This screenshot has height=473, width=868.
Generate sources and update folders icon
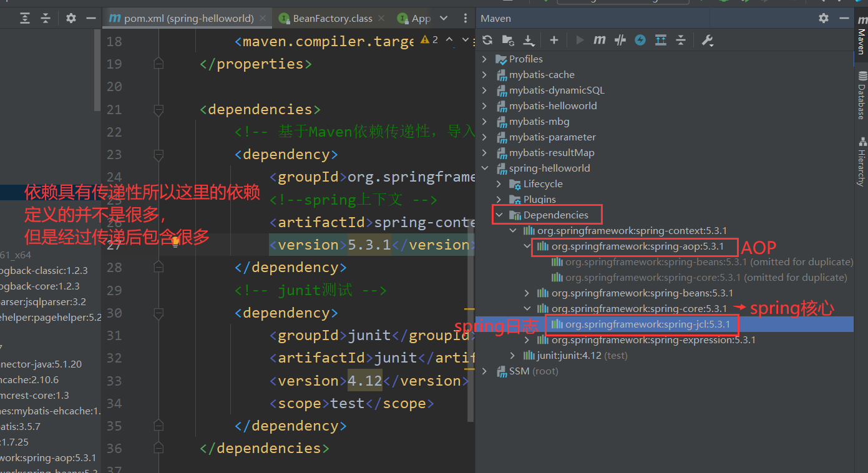(508, 40)
